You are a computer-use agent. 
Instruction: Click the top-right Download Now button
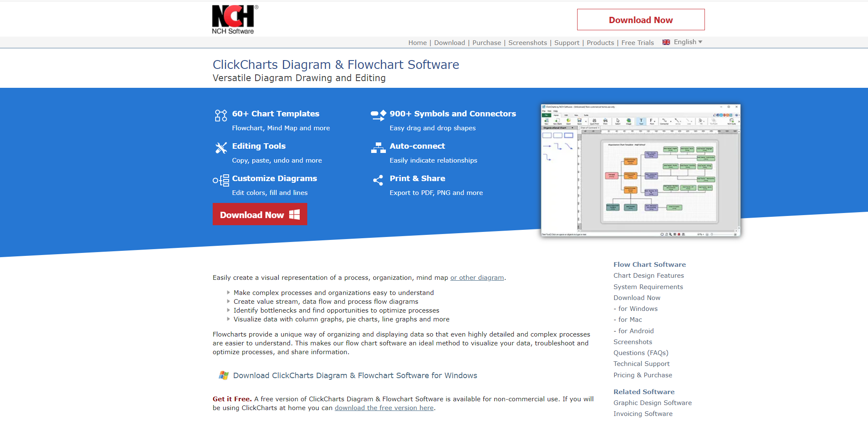click(x=641, y=20)
